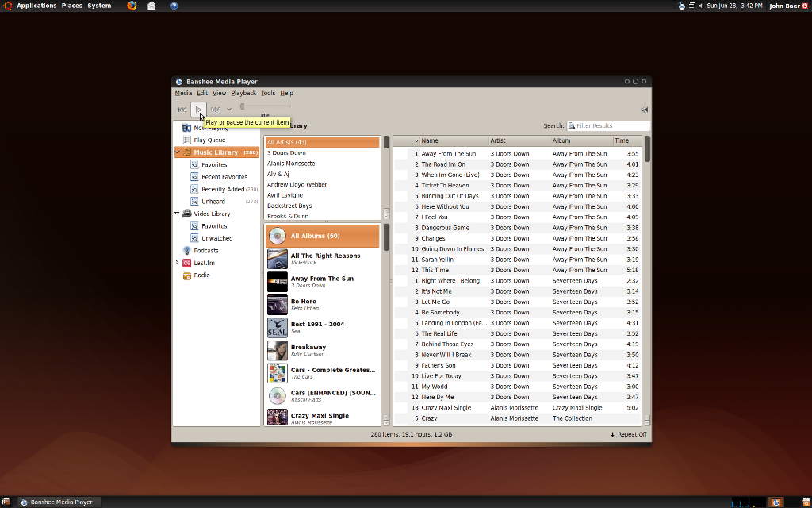The width and height of the screenshot is (812, 508).
Task: Click the Banshee tray icon in top panel
Action: pos(681,6)
